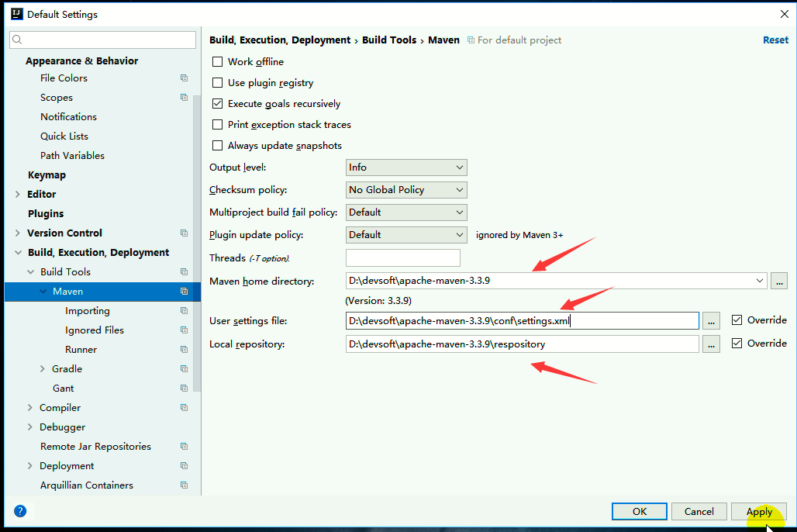Click the project-level icon beside File Colors

[x=184, y=78]
